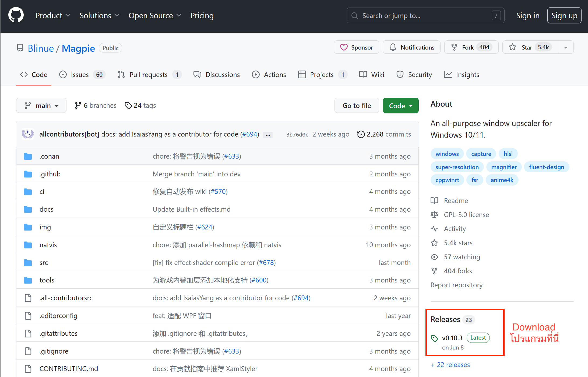Click the anime4k topic tag
Viewport: 588px width, 377px height.
point(502,180)
